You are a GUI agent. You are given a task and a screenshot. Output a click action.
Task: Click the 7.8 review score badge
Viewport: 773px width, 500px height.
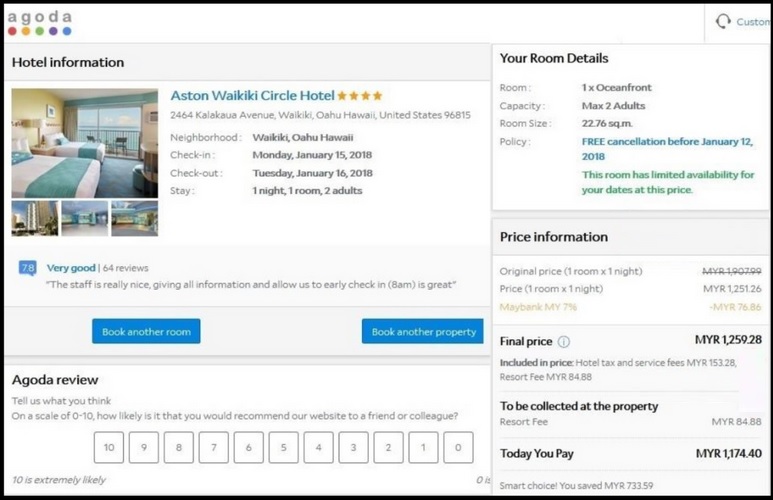coord(28,268)
